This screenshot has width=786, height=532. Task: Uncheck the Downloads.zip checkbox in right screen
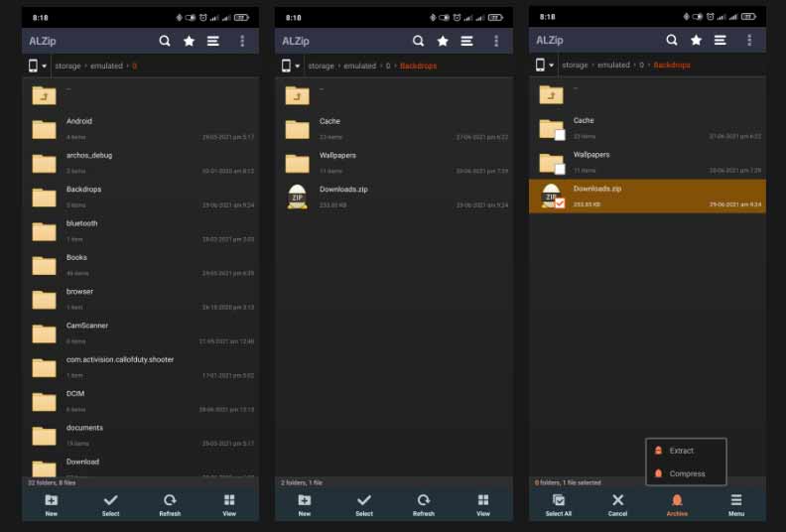(560, 202)
